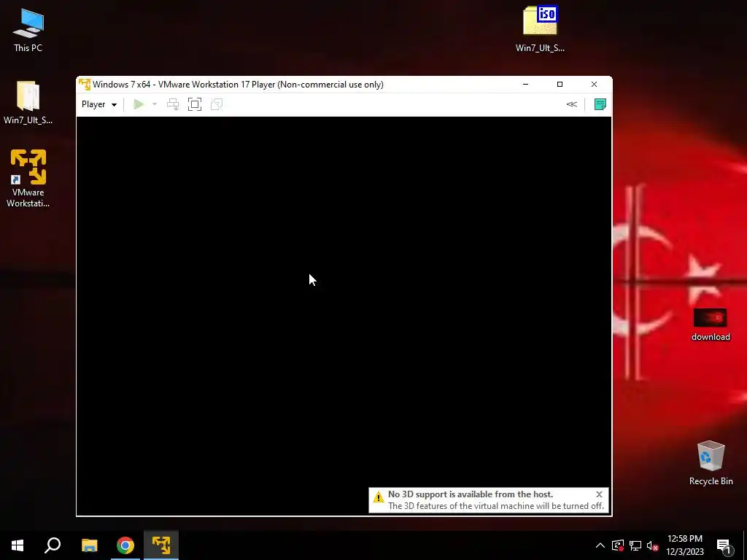Screen dimensions: 747x560
Task: Click the VMware Player taskbar button
Action: (161, 545)
